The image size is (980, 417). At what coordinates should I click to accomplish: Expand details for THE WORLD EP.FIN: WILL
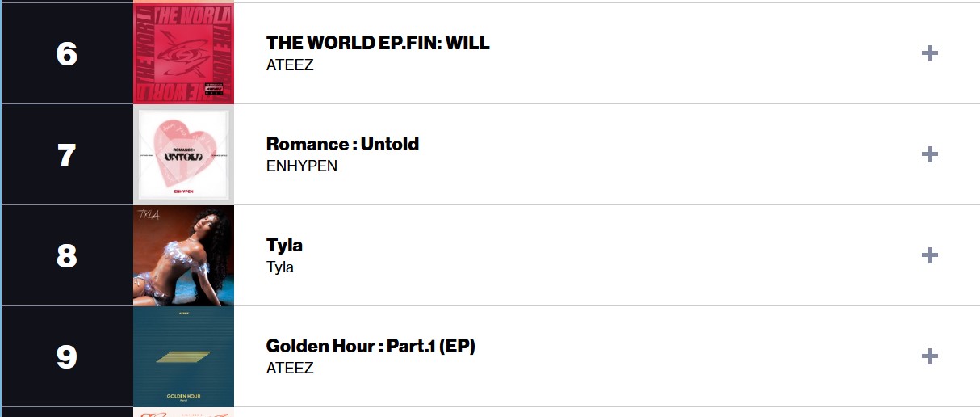pyautogui.click(x=930, y=53)
